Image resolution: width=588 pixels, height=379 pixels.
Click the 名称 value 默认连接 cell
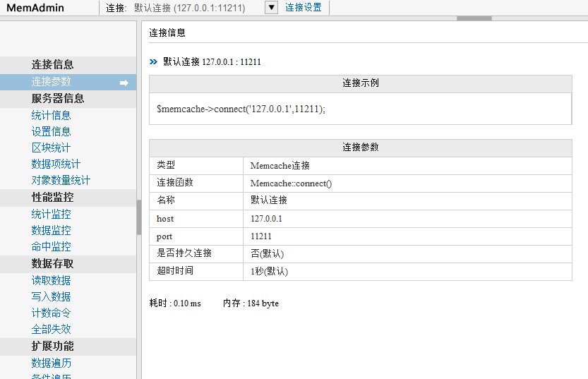pos(407,201)
